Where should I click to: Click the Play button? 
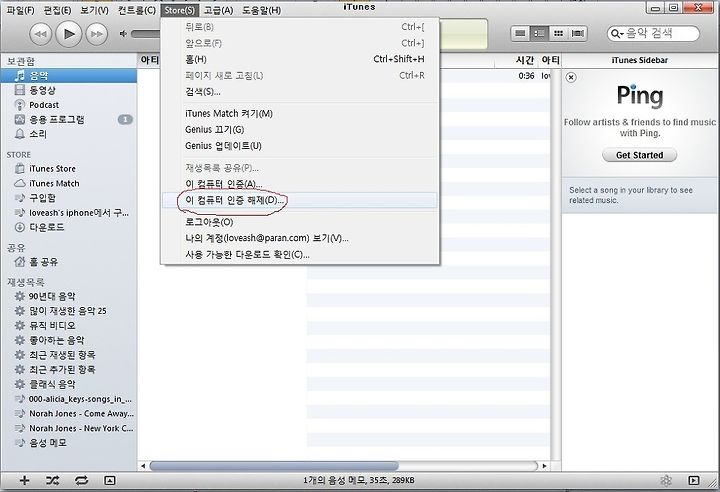pyautogui.click(x=69, y=34)
